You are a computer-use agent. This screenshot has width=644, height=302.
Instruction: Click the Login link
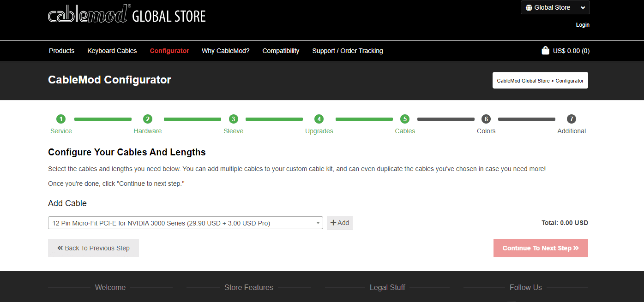(583, 25)
